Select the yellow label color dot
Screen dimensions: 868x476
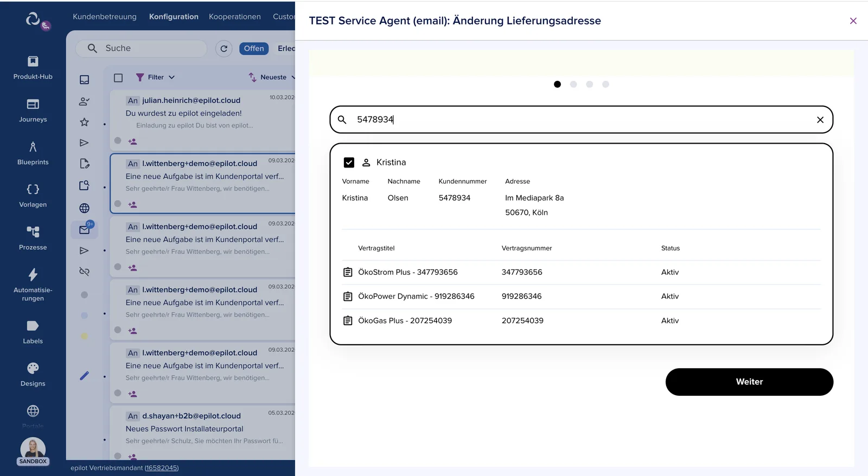click(x=84, y=336)
